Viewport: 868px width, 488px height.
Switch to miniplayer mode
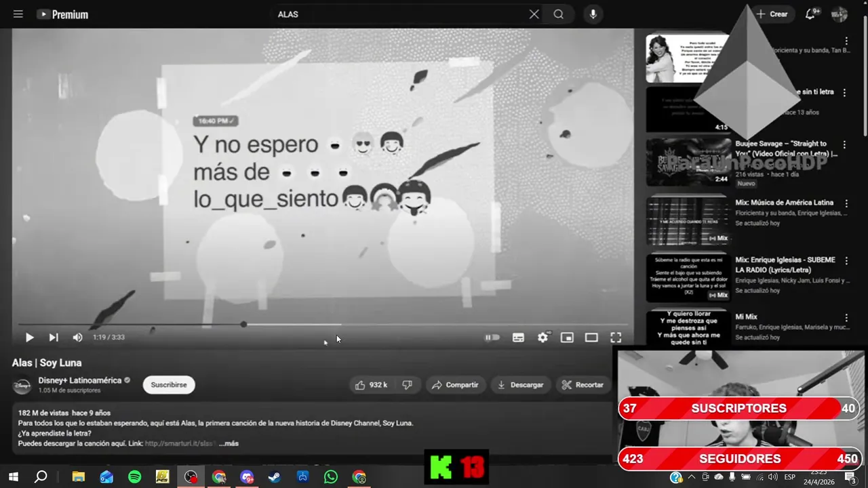567,338
